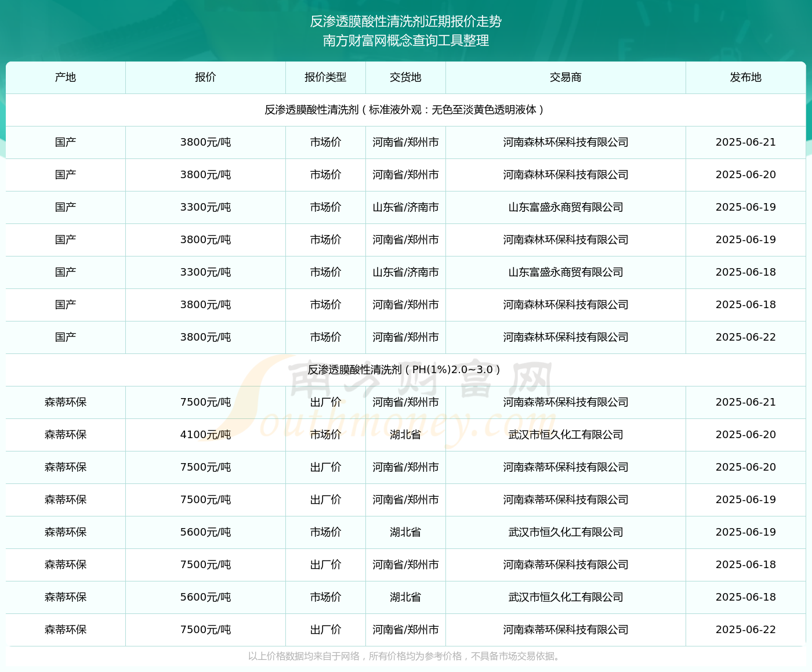Click "森蒂环保" in the 河南森蒂 2025-06-22 row

[x=66, y=630]
